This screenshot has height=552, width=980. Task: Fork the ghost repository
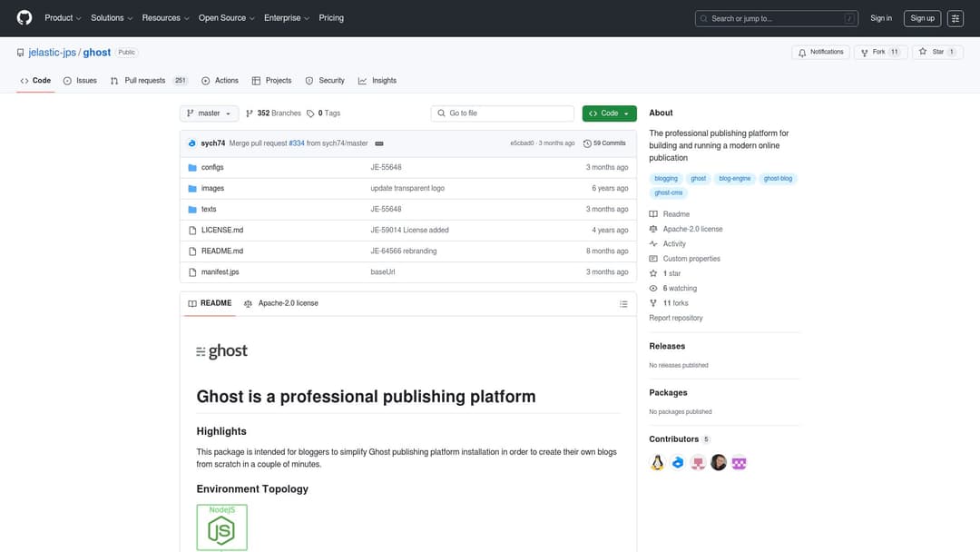coord(880,53)
